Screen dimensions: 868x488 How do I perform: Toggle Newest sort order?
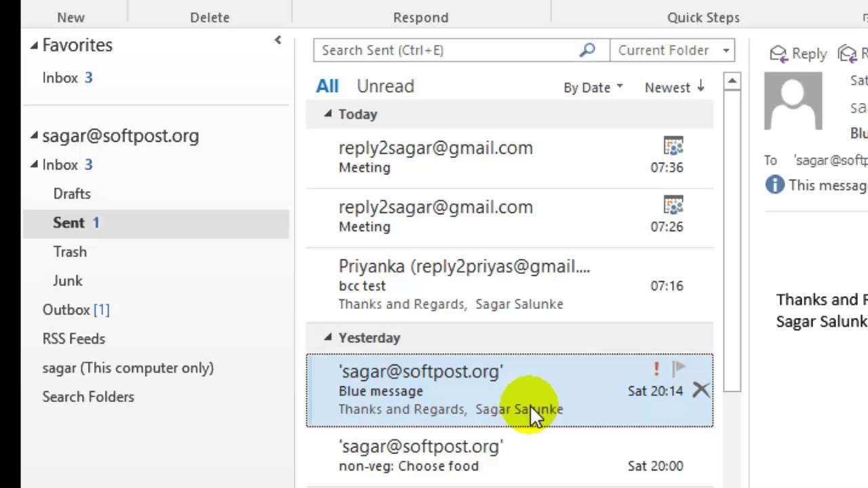675,87
